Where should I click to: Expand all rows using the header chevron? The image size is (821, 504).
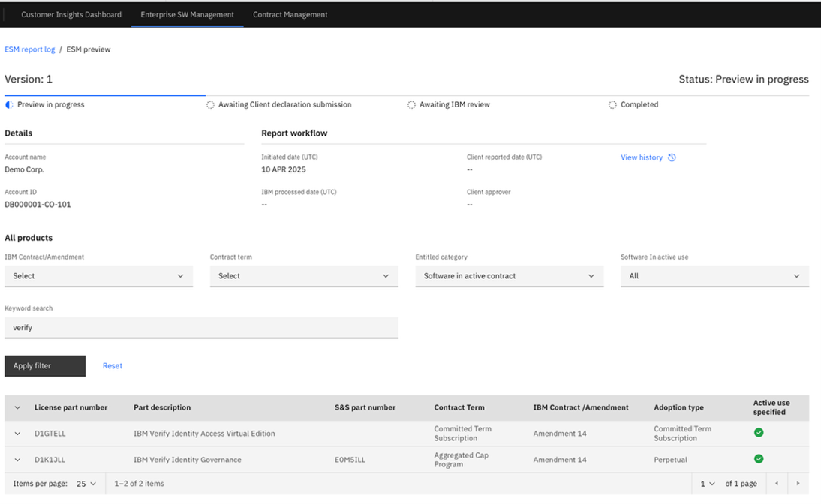(17, 407)
